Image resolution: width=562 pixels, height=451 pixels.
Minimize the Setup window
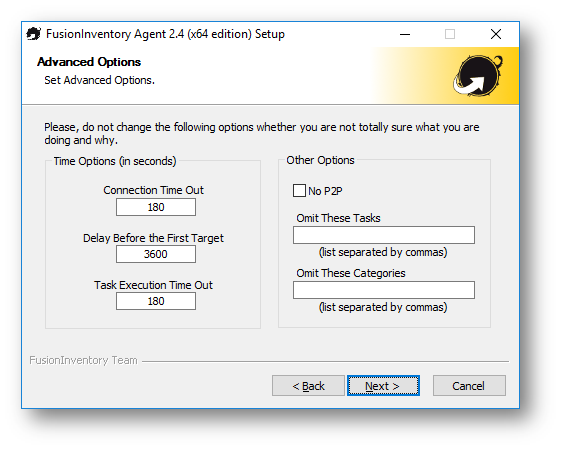click(405, 34)
